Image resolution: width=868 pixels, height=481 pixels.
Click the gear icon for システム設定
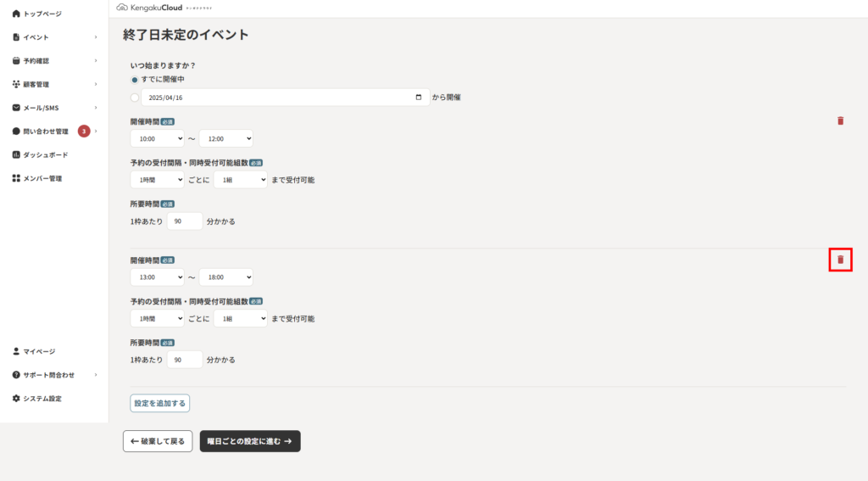[x=16, y=399]
